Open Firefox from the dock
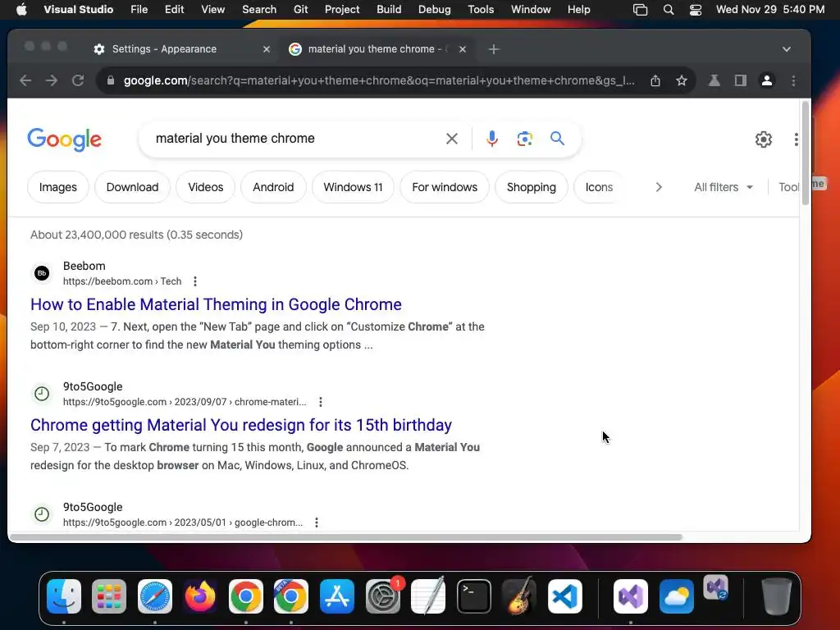The image size is (840, 630). (x=200, y=596)
